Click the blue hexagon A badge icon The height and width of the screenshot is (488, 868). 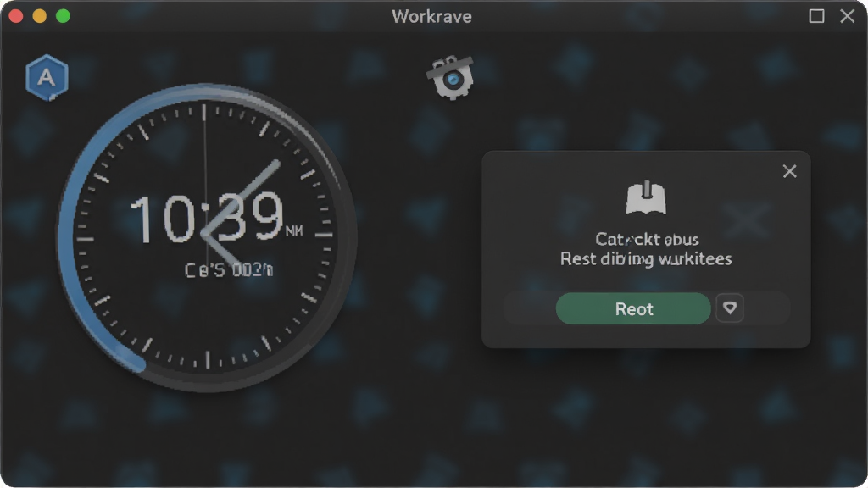tap(47, 77)
